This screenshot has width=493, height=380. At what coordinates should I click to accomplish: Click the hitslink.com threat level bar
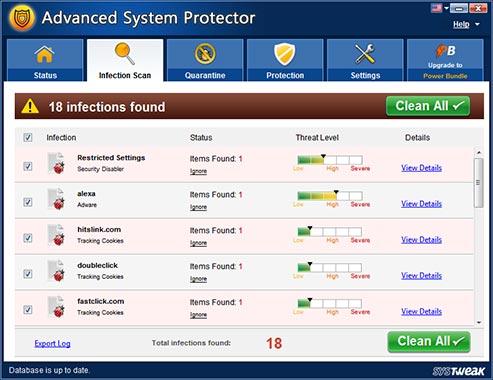[x=330, y=231]
